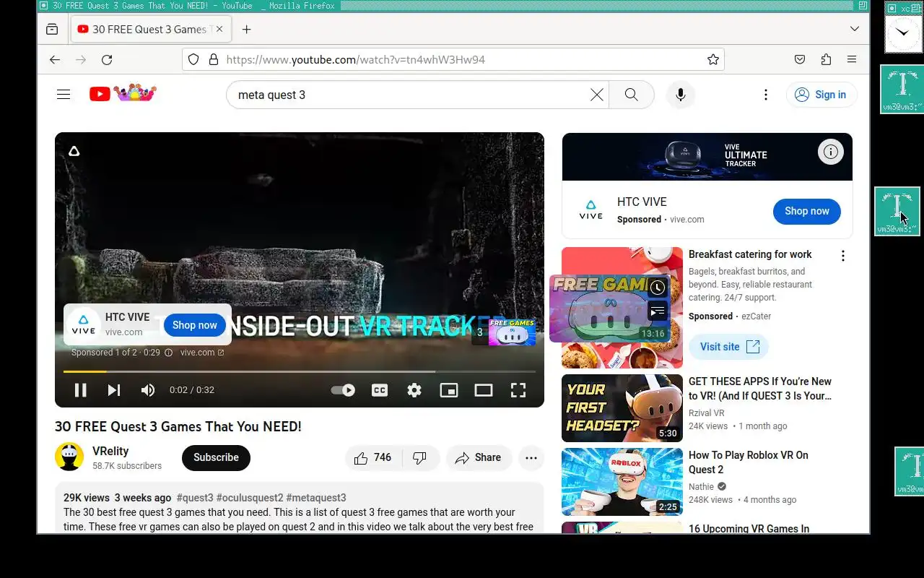Open Firefox View tab list icon
The image size is (924, 578).
(x=52, y=30)
